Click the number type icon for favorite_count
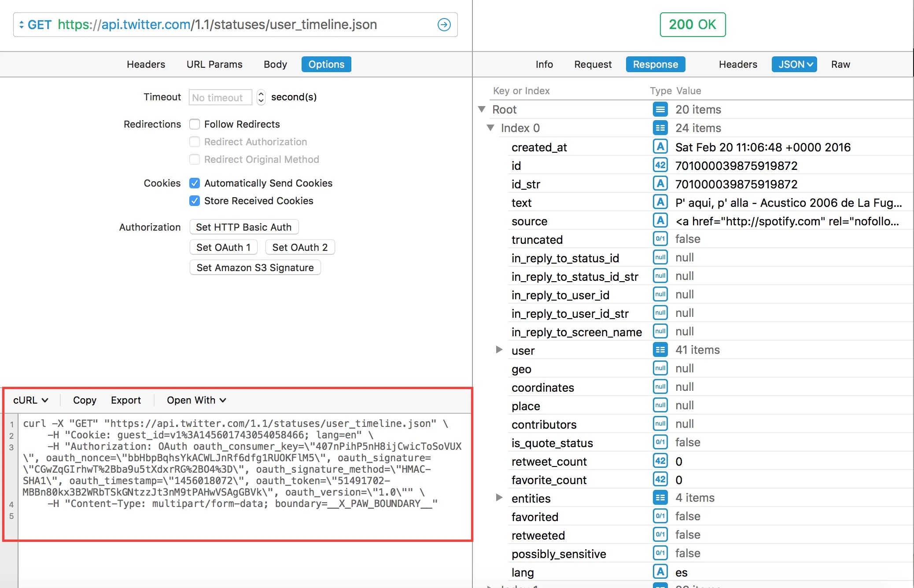Viewport: 914px width, 588px height. (660, 479)
